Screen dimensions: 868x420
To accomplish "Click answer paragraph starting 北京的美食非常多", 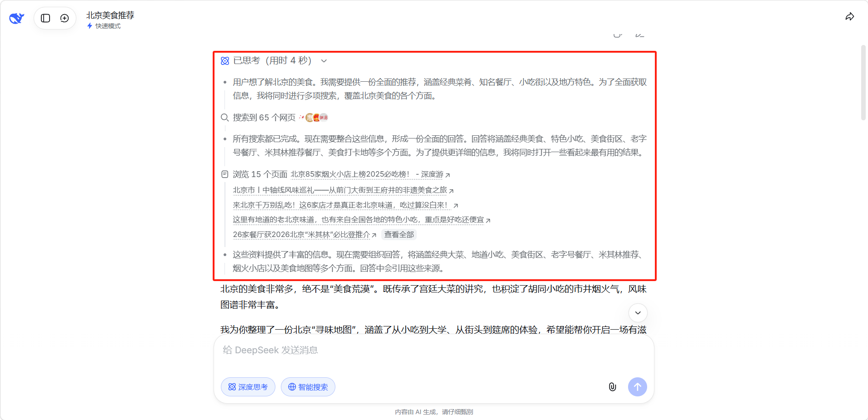I will [434, 297].
